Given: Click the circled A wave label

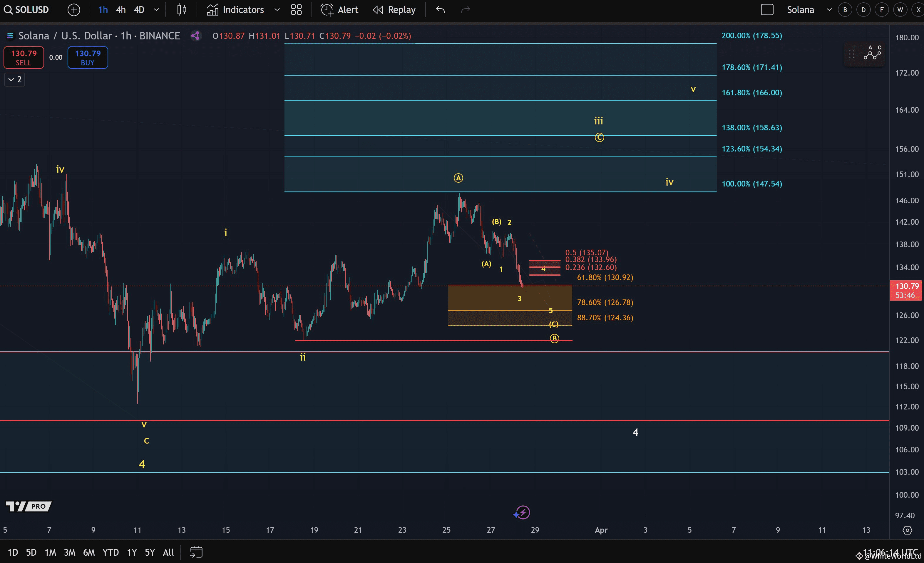Looking at the screenshot, I should [458, 178].
